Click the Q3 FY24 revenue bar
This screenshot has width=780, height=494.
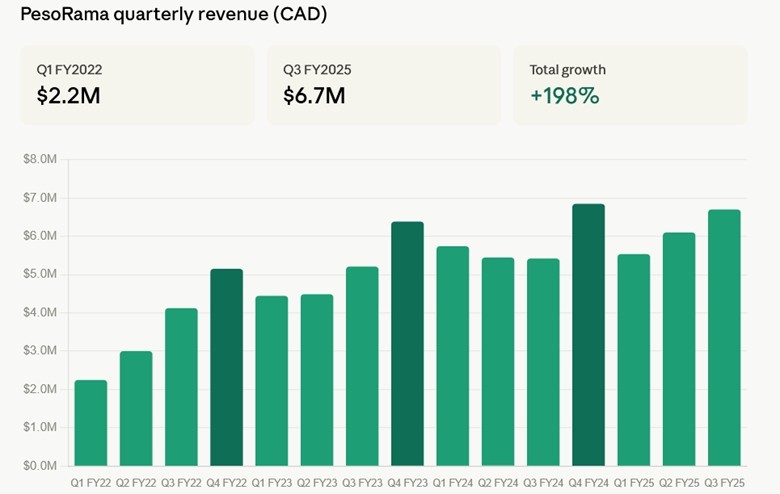543,362
